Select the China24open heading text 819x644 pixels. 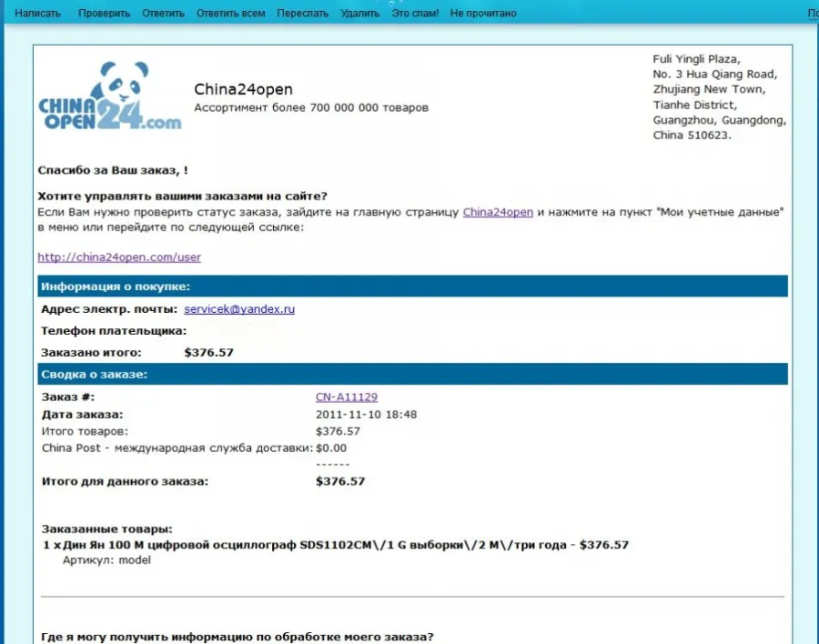coord(243,89)
